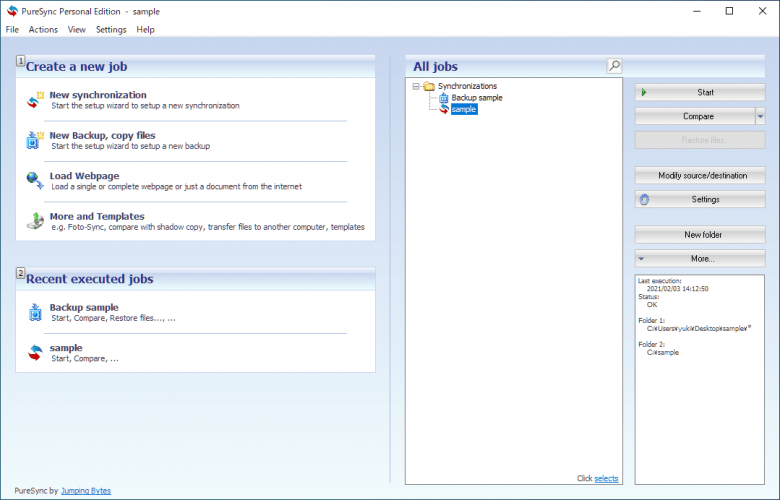The height and width of the screenshot is (500, 780).
Task: Click the New synchronization icon
Action: (35, 100)
